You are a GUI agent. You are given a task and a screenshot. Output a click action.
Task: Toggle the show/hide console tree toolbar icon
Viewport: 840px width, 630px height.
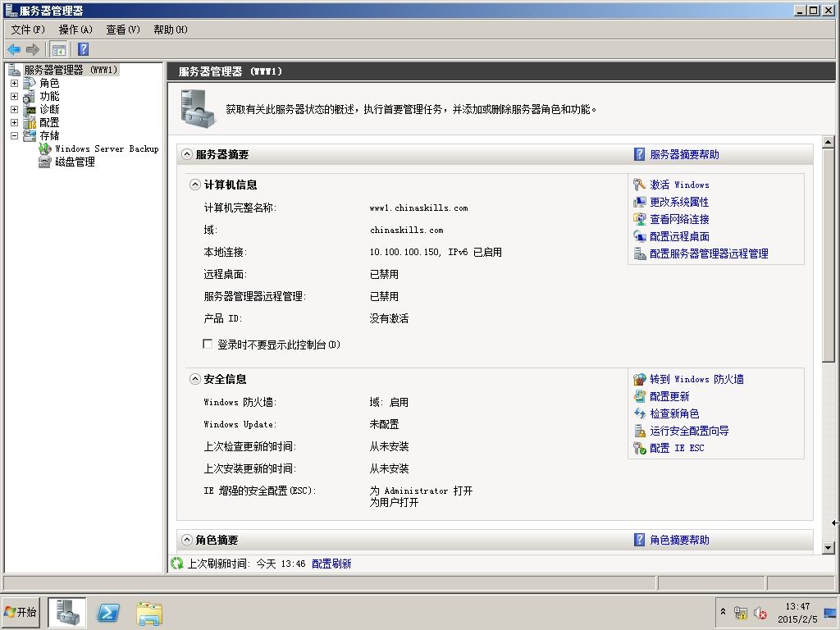coord(59,50)
